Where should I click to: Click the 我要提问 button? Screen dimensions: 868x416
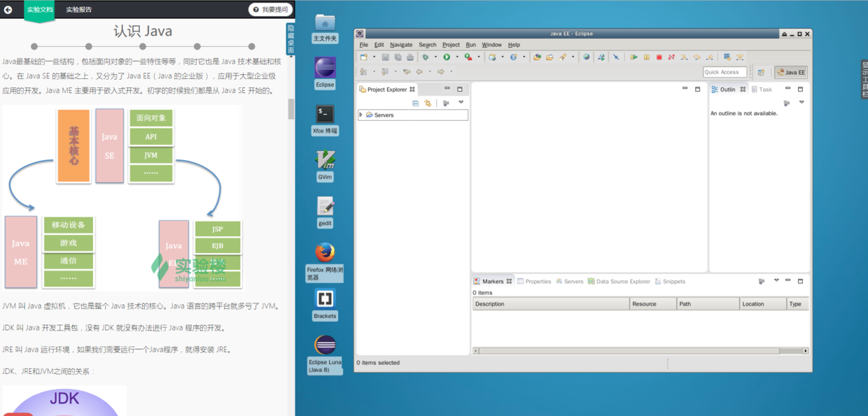coord(270,10)
